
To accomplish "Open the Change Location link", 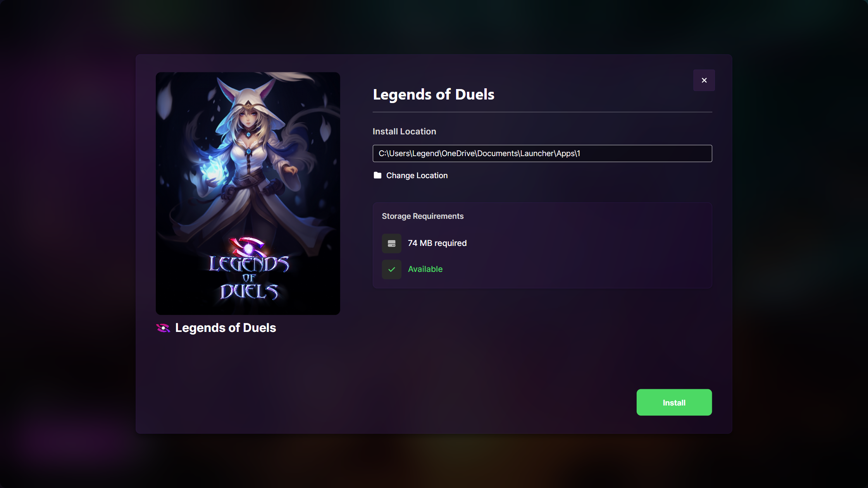I will coord(417,175).
